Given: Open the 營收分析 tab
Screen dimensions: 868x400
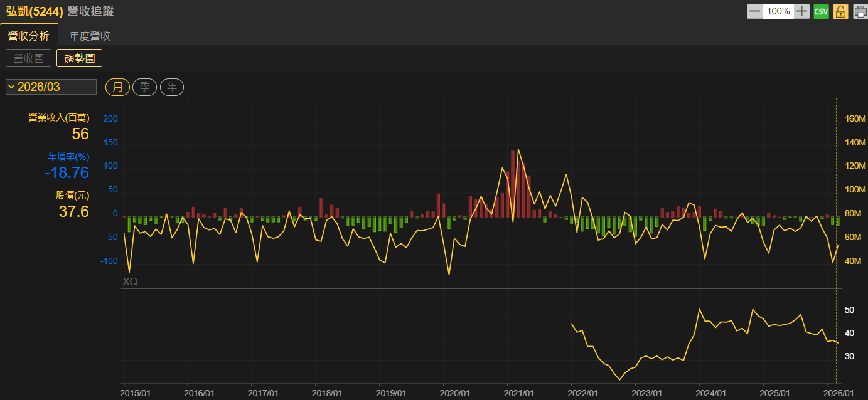Looking at the screenshot, I should coord(28,36).
